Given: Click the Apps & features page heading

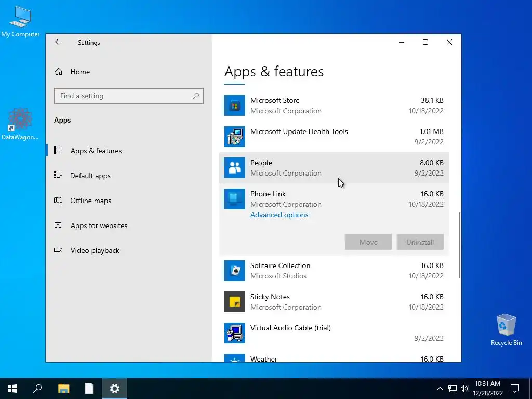Looking at the screenshot, I should (x=274, y=72).
